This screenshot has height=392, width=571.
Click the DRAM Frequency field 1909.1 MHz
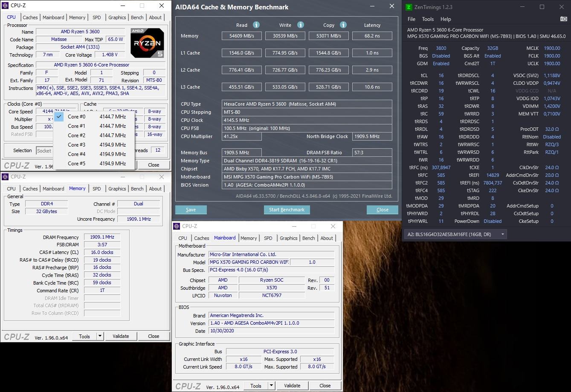pyautogui.click(x=102, y=237)
